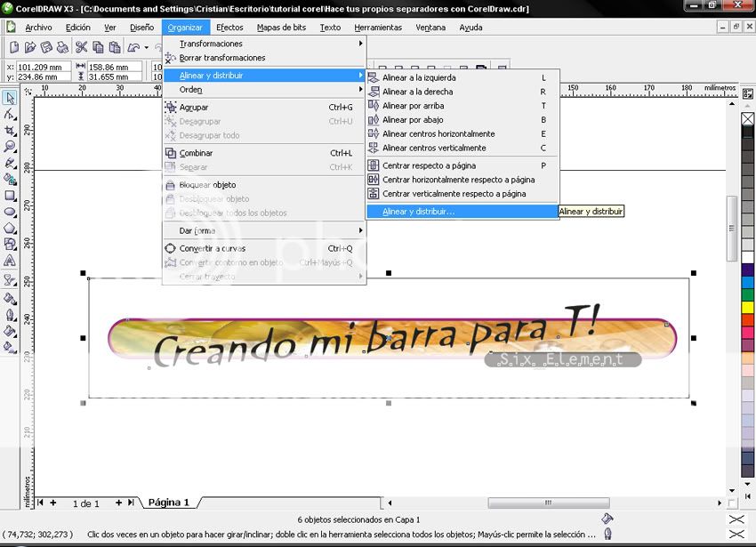Open the Undo history dropdown arrow

tap(147, 48)
